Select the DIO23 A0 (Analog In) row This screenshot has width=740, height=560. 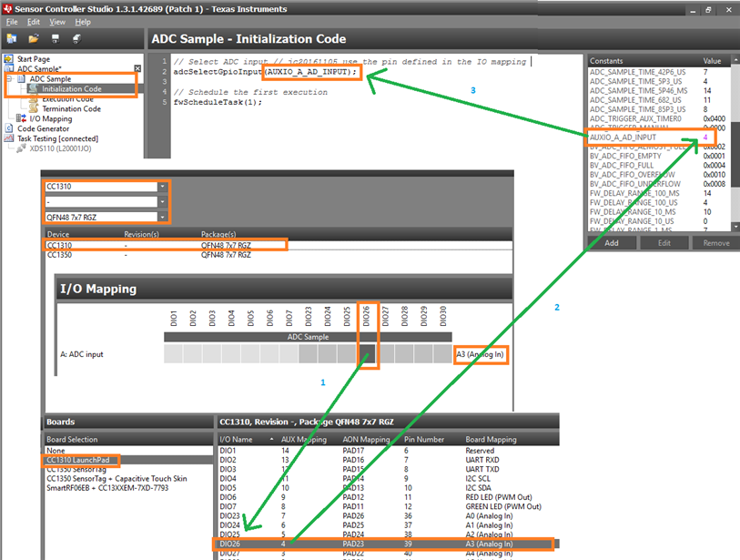[x=388, y=515]
